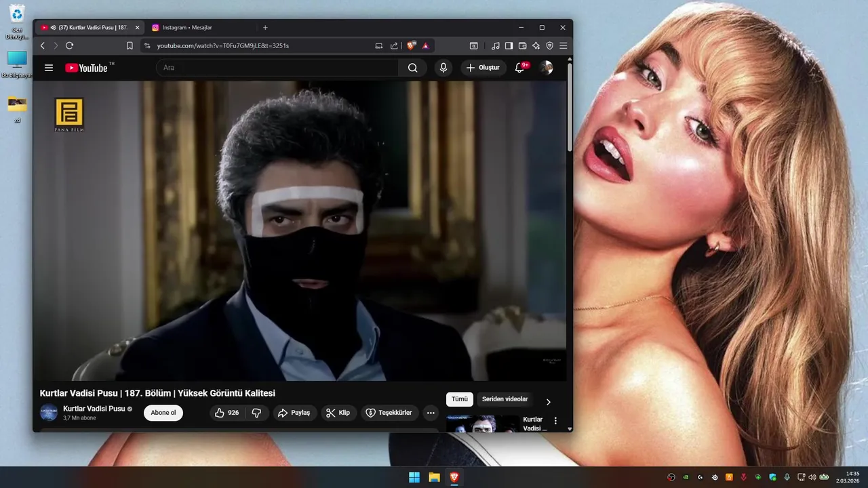
Task: Click the tray microphone indicator icon
Action: pyautogui.click(x=787, y=477)
